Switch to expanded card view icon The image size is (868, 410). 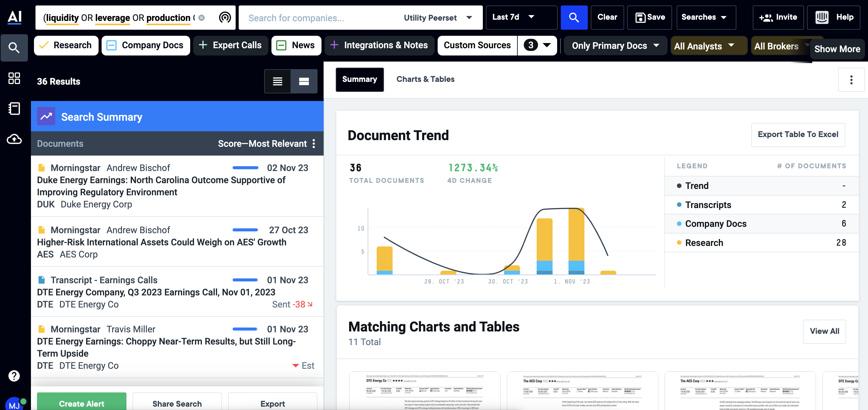point(304,81)
